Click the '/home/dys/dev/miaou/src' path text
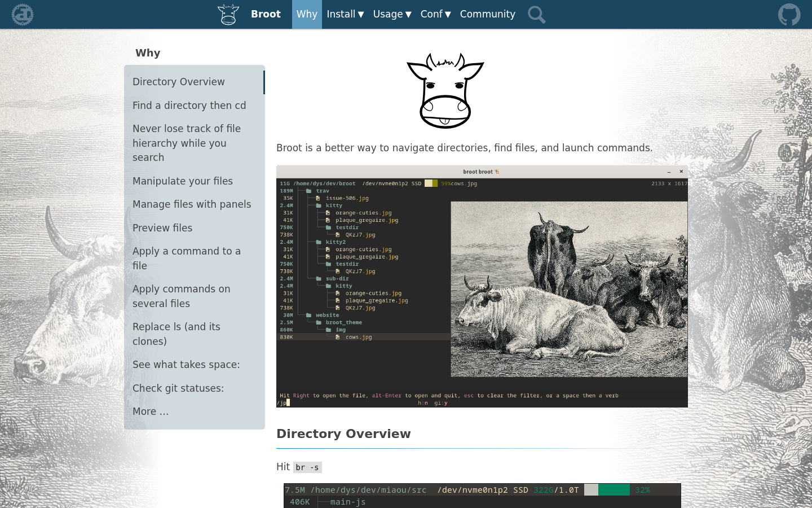812x508 pixels. tap(368, 490)
